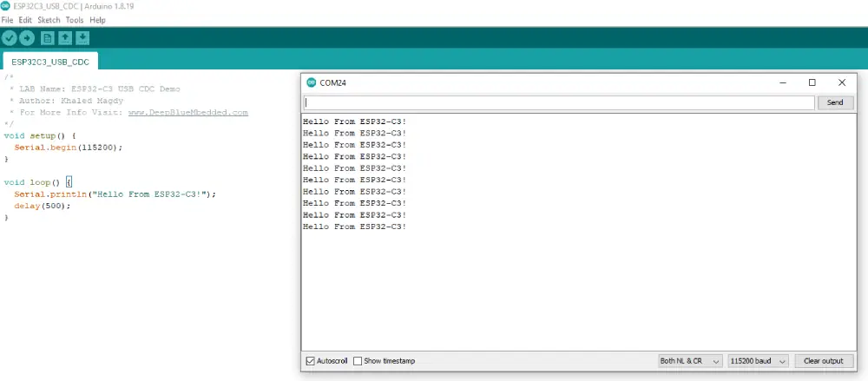
Task: Click the COM24 window Arduino icon
Action: (312, 82)
